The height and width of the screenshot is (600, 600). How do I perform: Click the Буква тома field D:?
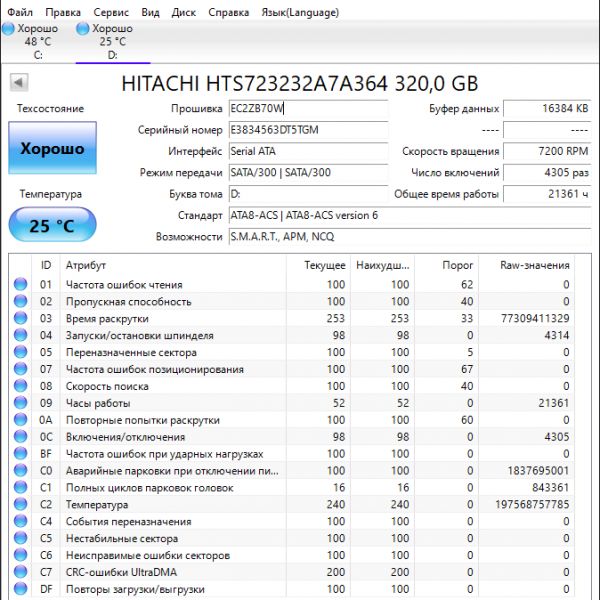coord(308,194)
